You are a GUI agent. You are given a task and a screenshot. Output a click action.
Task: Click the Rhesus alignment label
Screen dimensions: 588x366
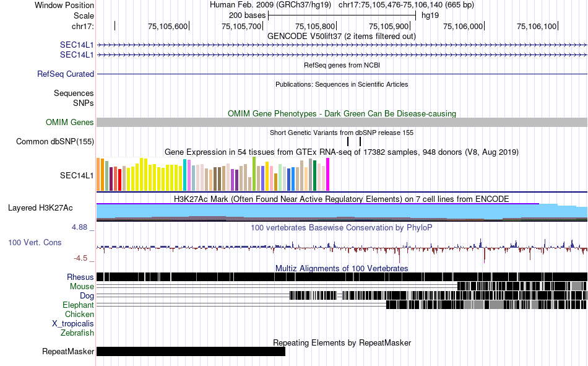(80, 277)
